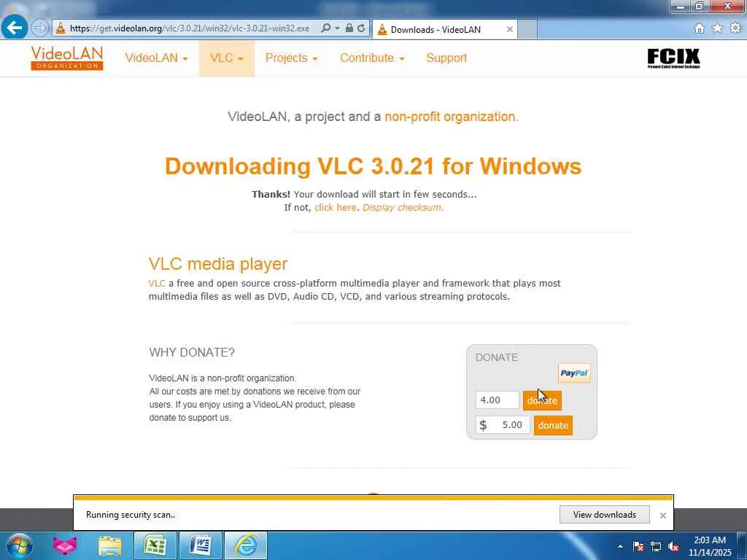Click the 'Running security scan..' status text
Screen dimensions: 747x560
click(x=131, y=515)
